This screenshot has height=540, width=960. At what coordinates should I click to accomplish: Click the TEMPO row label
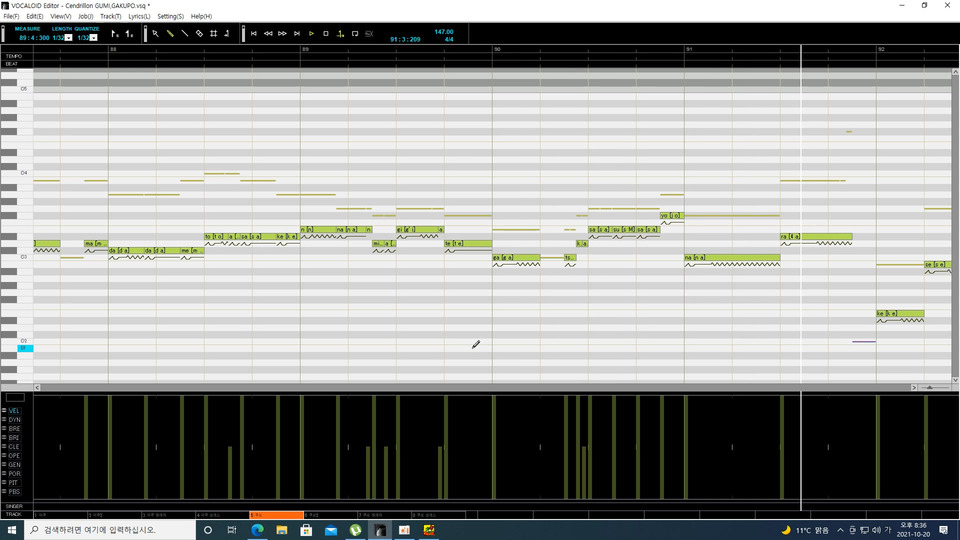(14, 56)
